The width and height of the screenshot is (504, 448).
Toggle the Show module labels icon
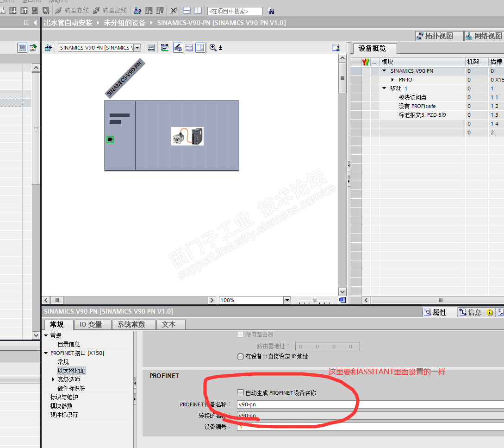(178, 48)
